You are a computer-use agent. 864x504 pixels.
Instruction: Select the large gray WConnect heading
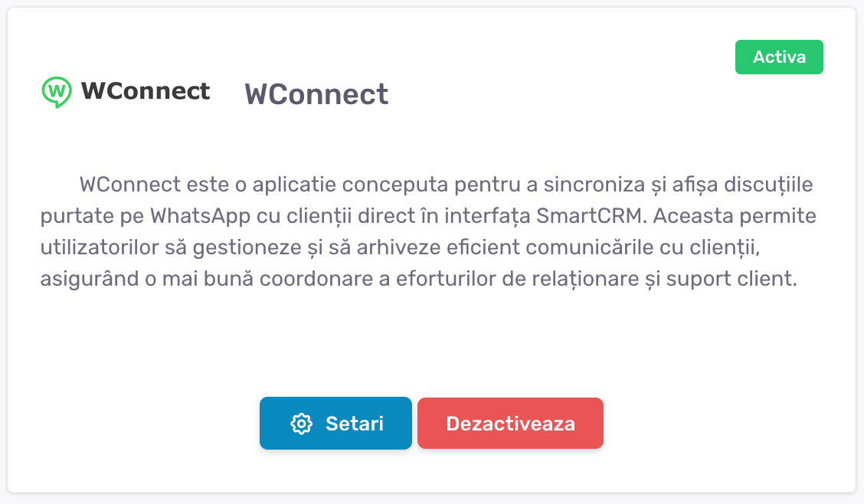pos(316,94)
